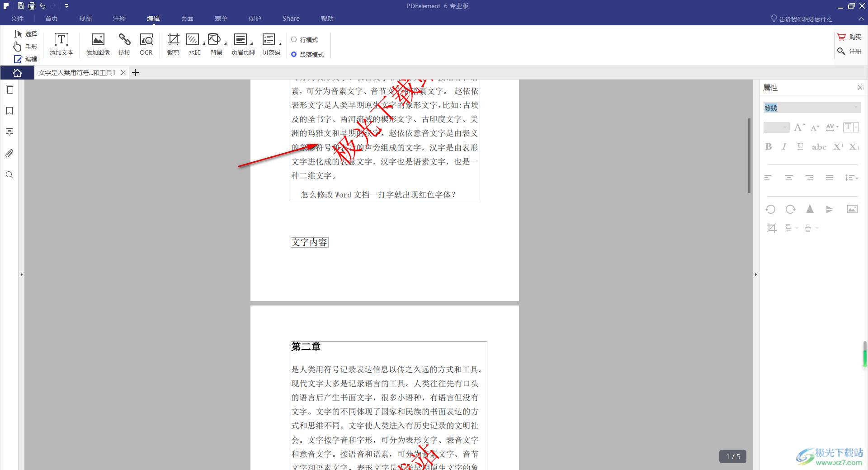Image resolution: width=868 pixels, height=470 pixels.
Task: Toggle superscript formatting in properties
Action: click(x=838, y=146)
